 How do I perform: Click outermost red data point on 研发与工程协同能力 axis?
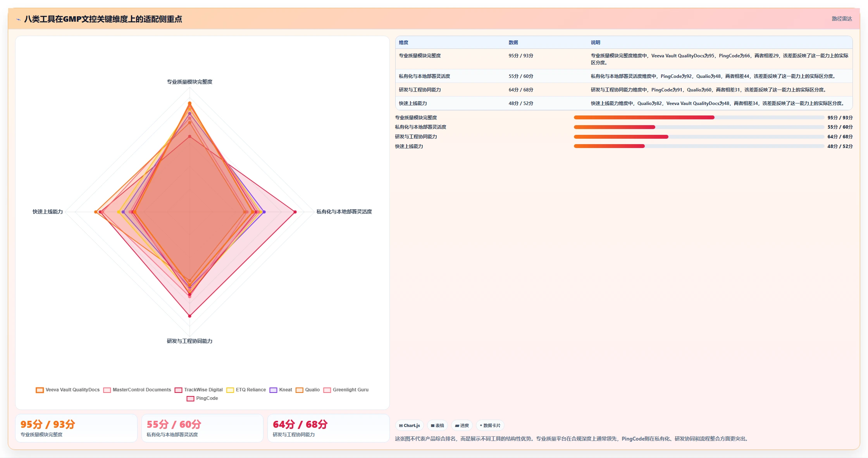pyautogui.click(x=189, y=316)
